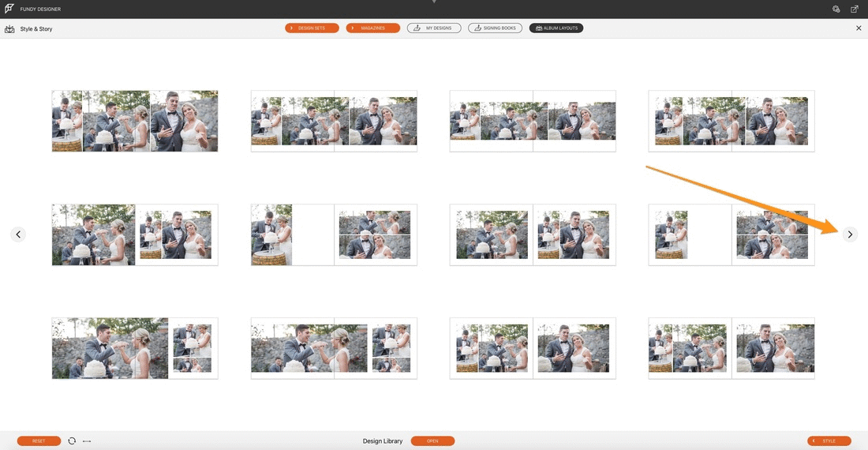The width and height of the screenshot is (868, 450).
Task: Select third top-row layout with centered photo band
Action: pyautogui.click(x=533, y=122)
